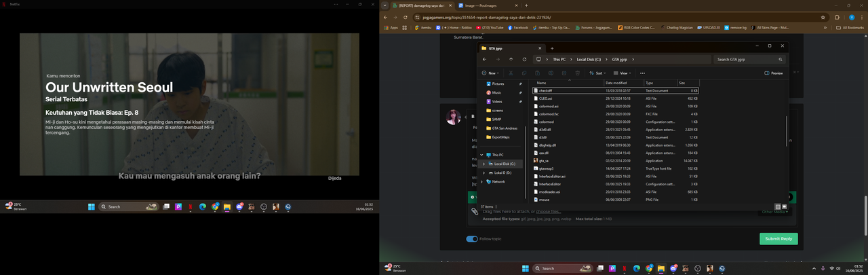The height and width of the screenshot is (275, 868).
Task: Expand This PC in navigation pane
Action: pyautogui.click(x=484, y=155)
